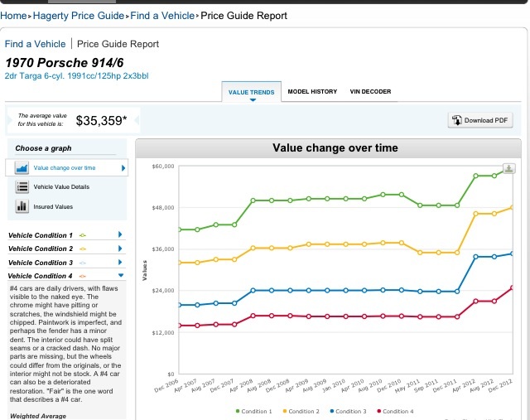The height and width of the screenshot is (420, 530).
Task: Click the green Vehicle Condition 1 marker icon
Action: [83, 235]
